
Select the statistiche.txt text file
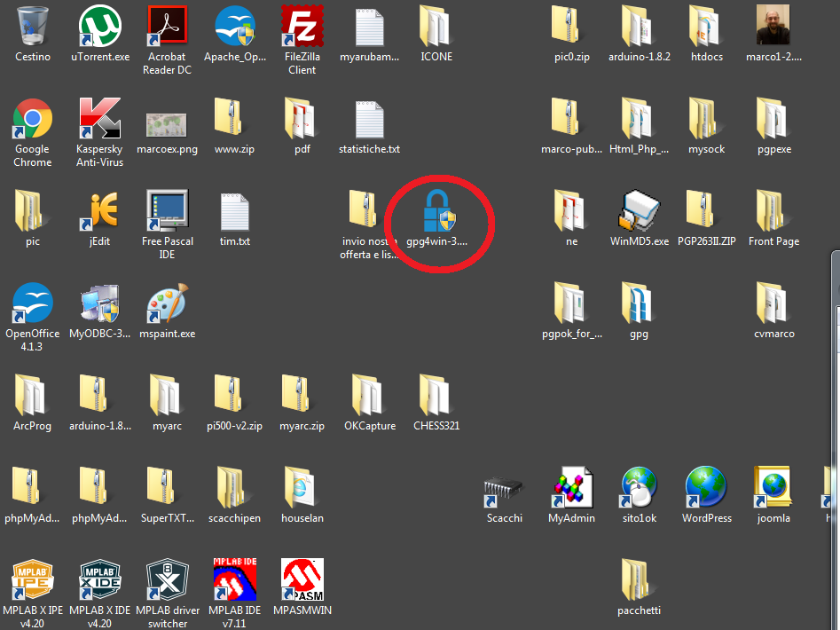[x=369, y=119]
